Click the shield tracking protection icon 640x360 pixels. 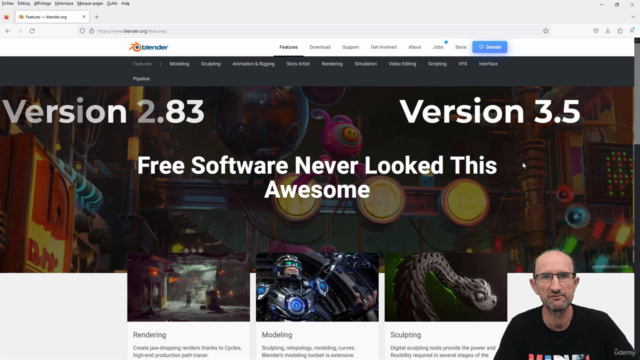[82, 31]
